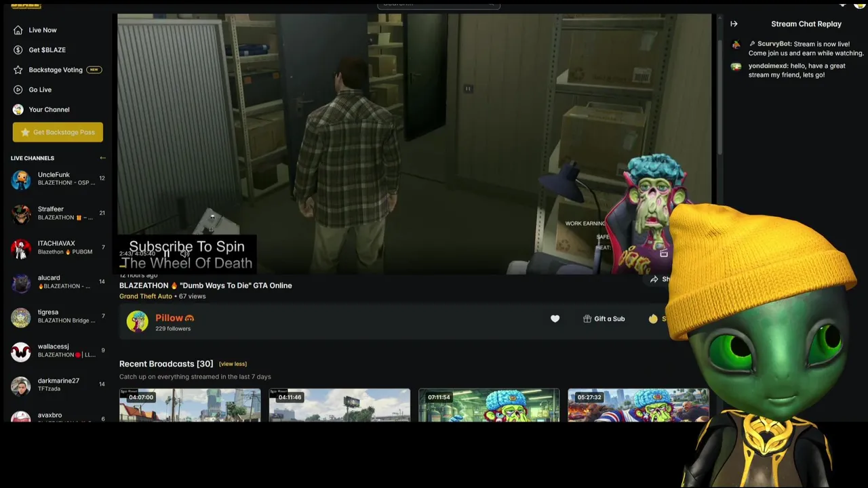Pause the video playback

(x=166, y=254)
